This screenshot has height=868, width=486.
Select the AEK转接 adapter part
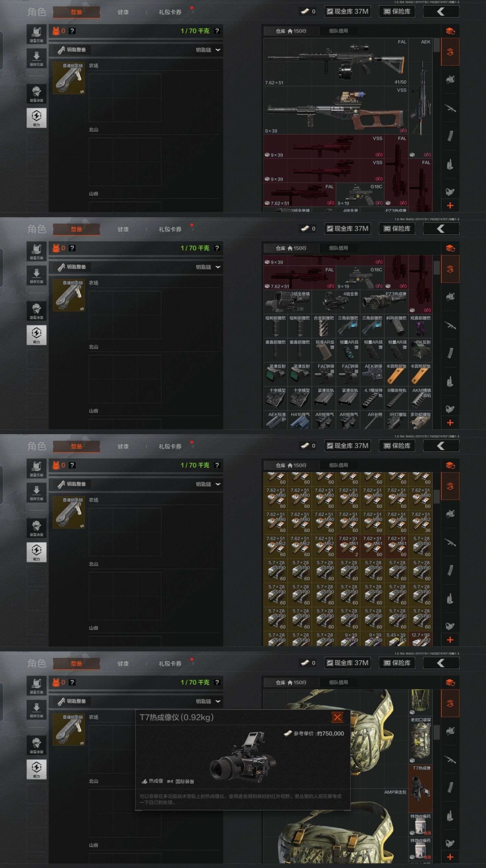point(372,375)
